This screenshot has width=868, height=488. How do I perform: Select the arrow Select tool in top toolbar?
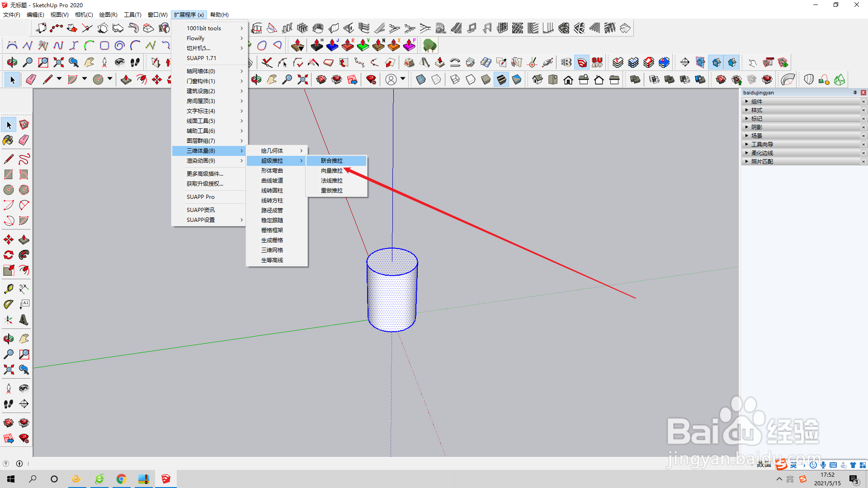click(12, 80)
